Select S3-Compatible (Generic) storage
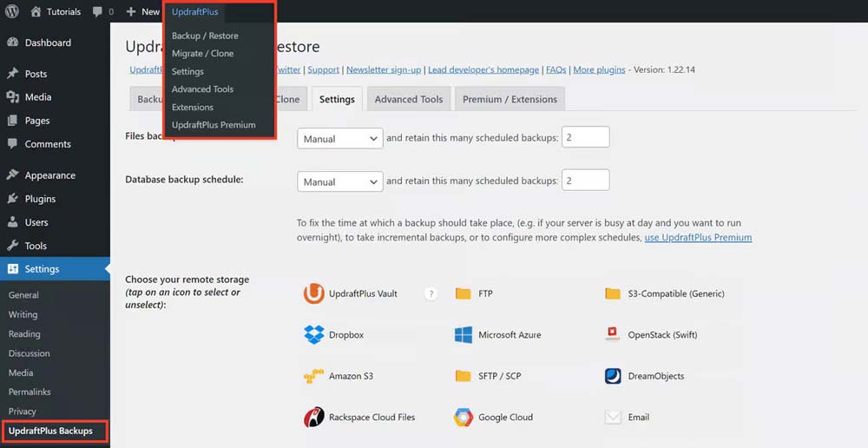This screenshot has height=448, width=868. 664,293
